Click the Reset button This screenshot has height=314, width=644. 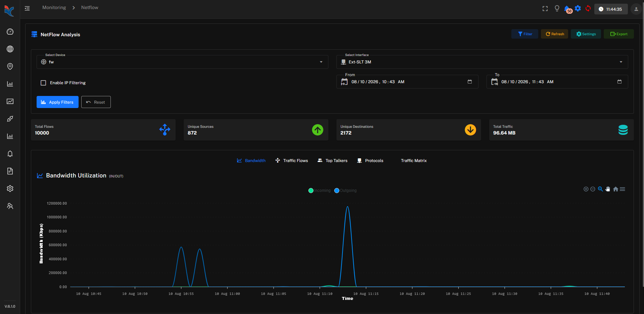pyautogui.click(x=96, y=102)
